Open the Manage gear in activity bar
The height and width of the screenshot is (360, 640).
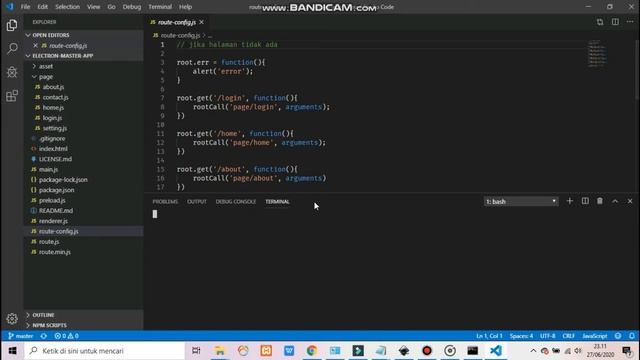point(12,318)
